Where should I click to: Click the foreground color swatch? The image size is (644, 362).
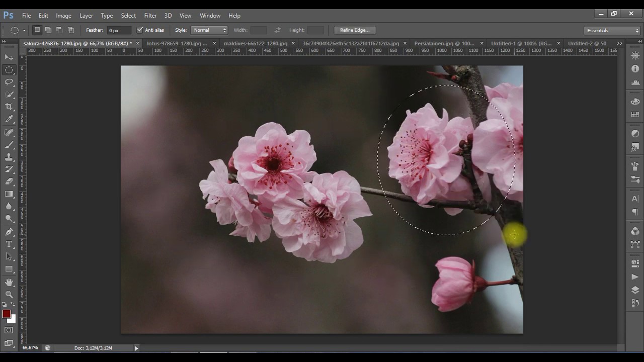pos(7,314)
